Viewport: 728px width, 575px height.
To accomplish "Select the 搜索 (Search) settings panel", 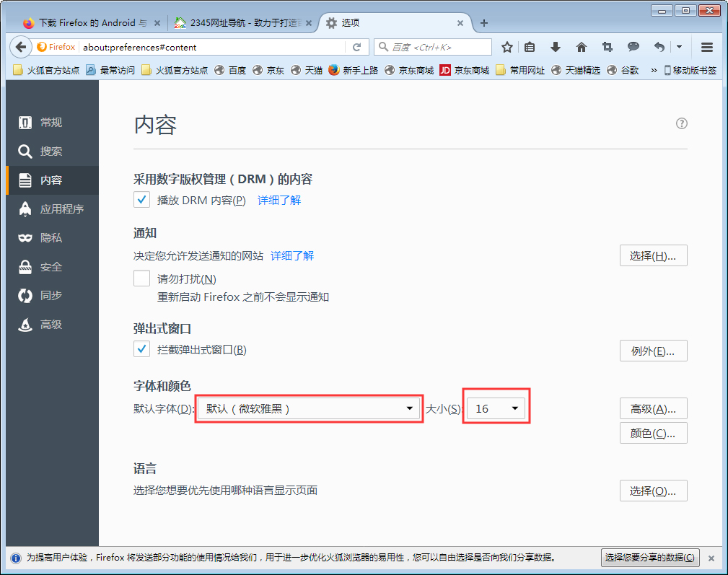I will (x=51, y=151).
